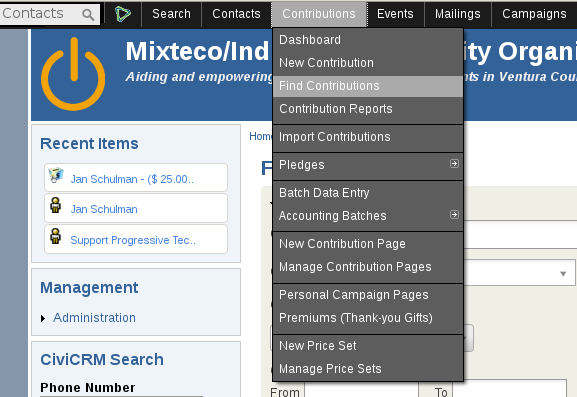Click the To date input field
This screenshot has width=577, height=397.
click(x=510, y=389)
